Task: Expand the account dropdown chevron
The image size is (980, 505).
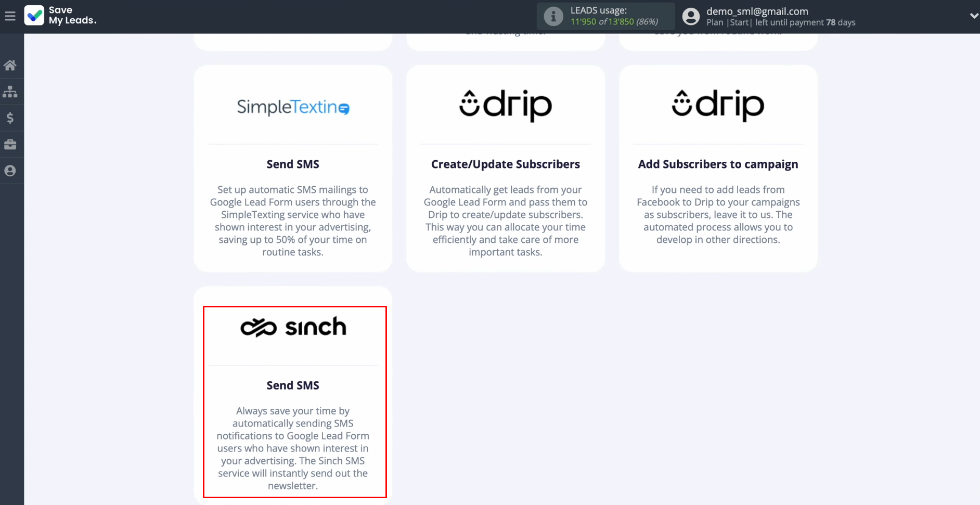Action: click(x=974, y=16)
